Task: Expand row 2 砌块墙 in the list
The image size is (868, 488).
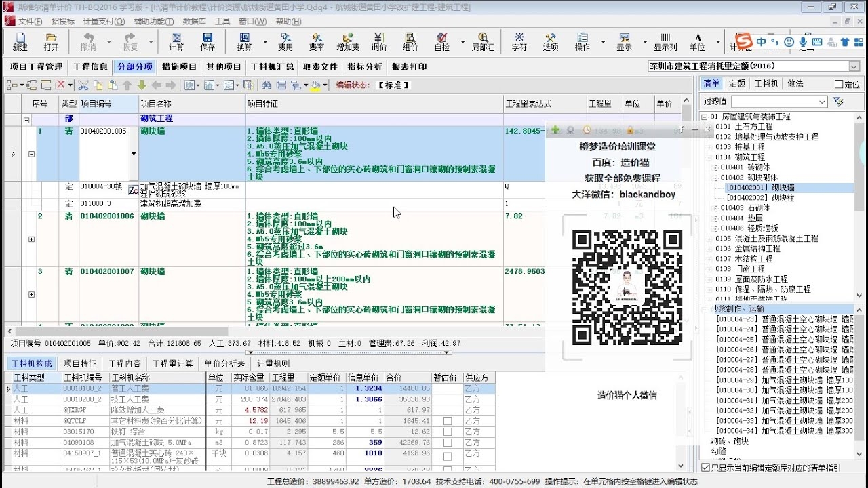Action: tap(31, 239)
